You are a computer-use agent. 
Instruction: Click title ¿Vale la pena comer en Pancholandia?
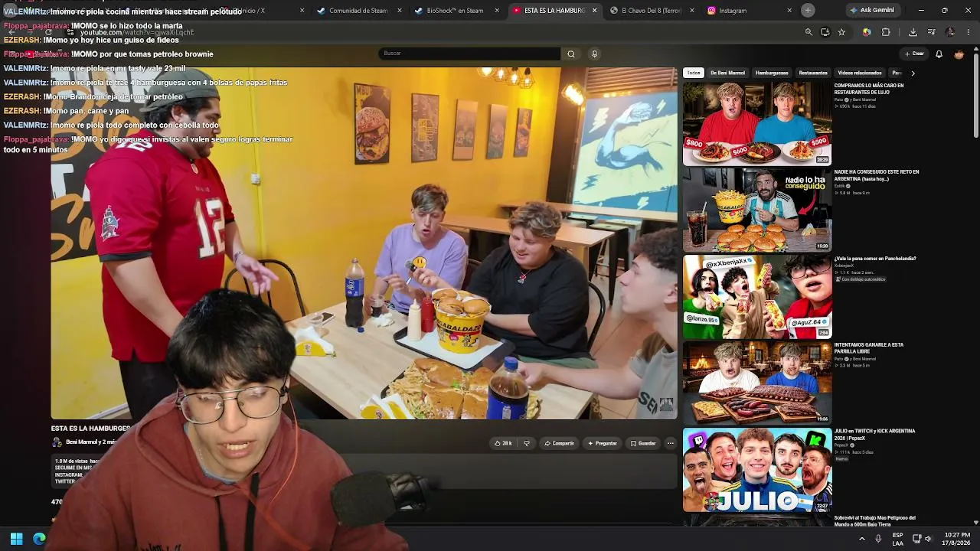click(875, 259)
